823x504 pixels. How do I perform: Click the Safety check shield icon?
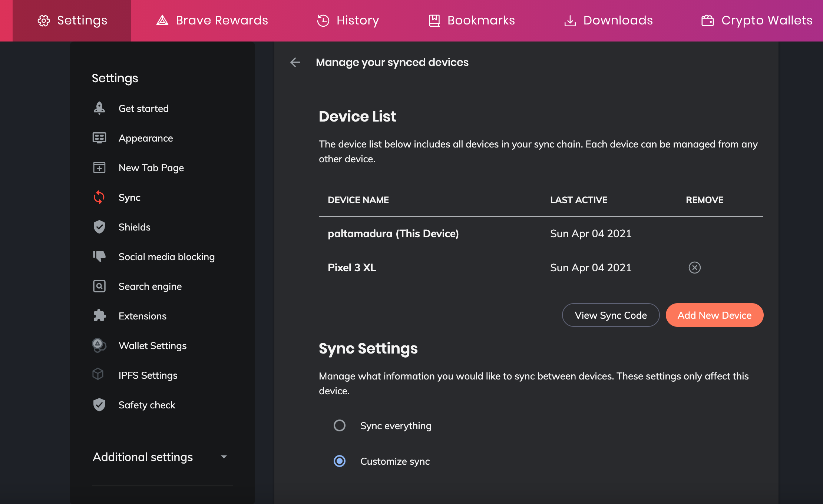pyautogui.click(x=99, y=405)
